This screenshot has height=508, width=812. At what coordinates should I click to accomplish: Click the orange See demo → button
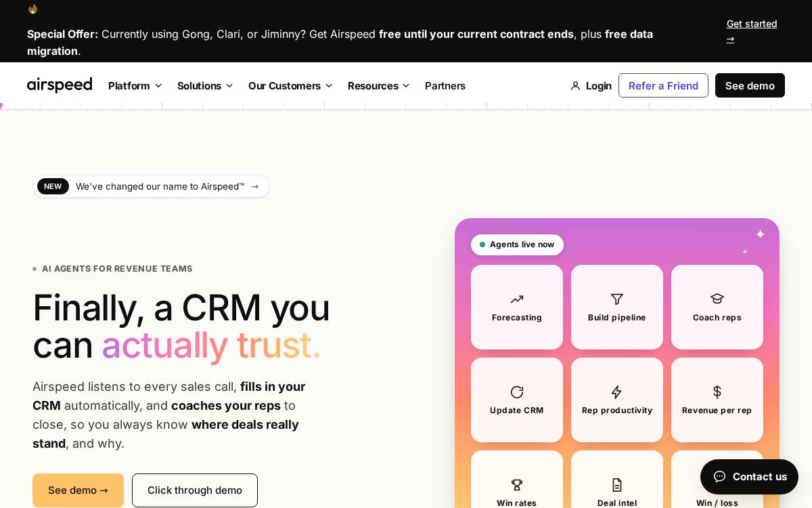click(x=78, y=490)
